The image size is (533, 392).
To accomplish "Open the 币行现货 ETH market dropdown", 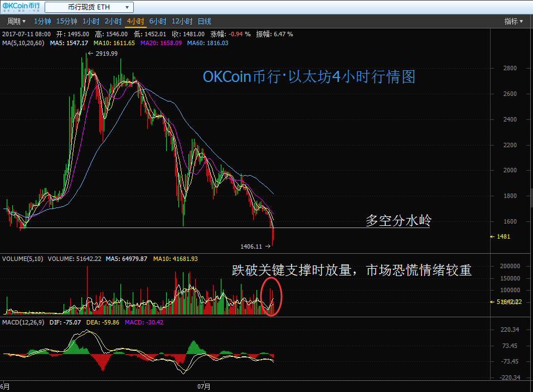I will 89,7.
